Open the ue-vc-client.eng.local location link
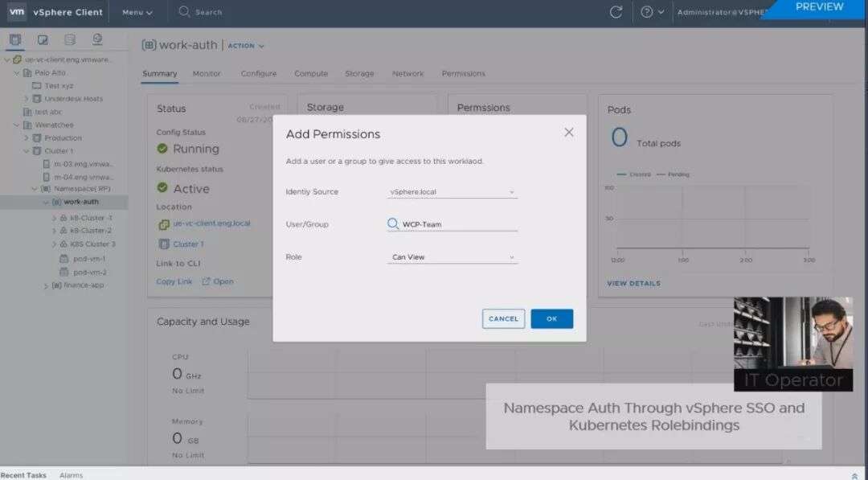 (x=211, y=224)
